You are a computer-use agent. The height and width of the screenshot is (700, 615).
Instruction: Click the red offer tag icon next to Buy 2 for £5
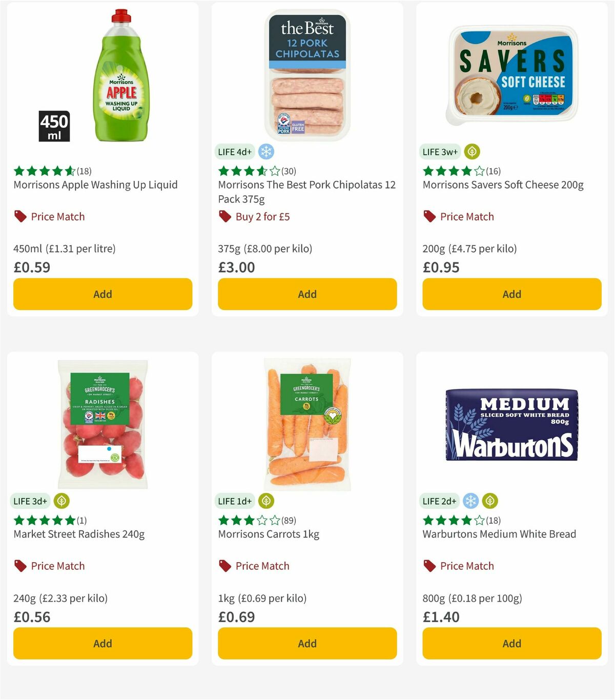[x=224, y=216]
